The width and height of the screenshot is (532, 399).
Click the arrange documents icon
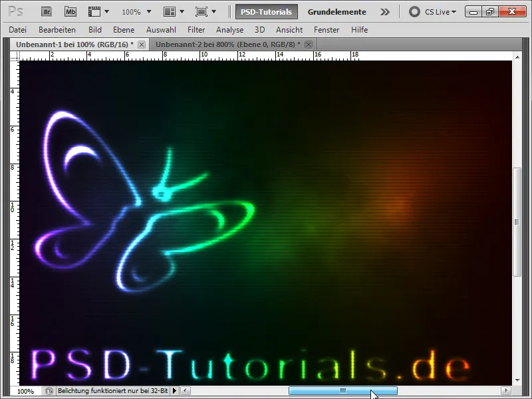click(170, 12)
